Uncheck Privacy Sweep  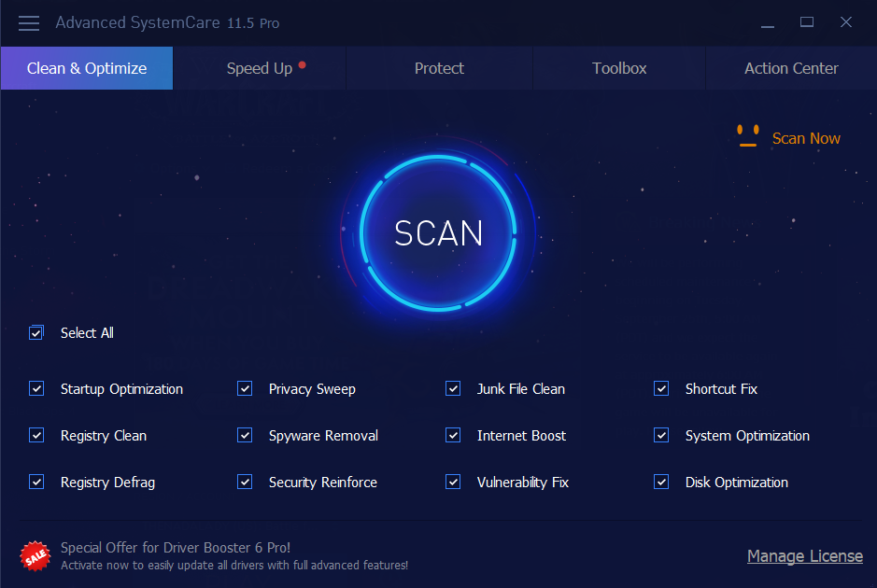(245, 388)
